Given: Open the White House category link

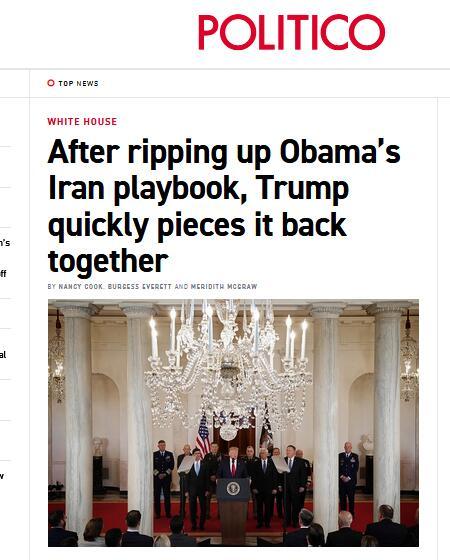Looking at the screenshot, I should (x=82, y=121).
